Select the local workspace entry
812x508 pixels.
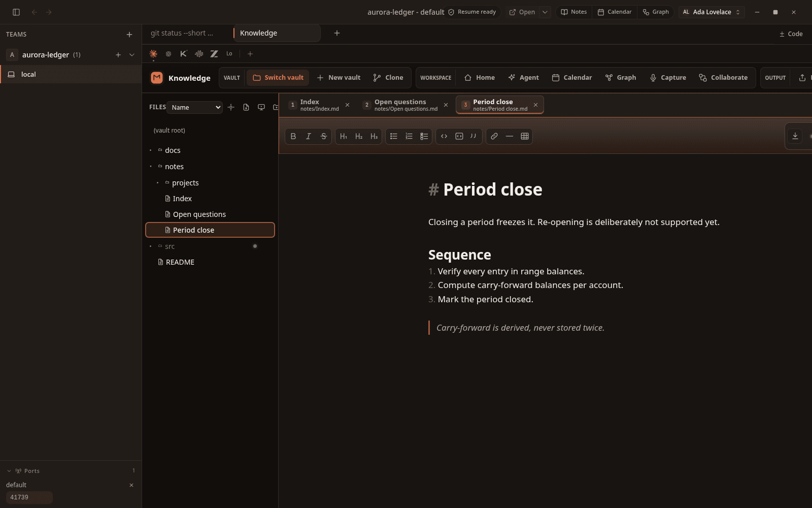click(71, 74)
